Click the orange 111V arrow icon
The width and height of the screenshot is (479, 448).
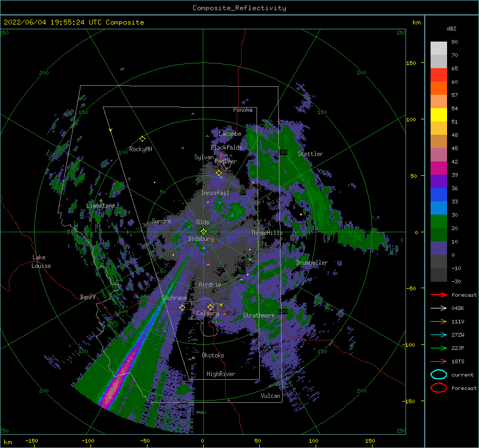(x=439, y=321)
